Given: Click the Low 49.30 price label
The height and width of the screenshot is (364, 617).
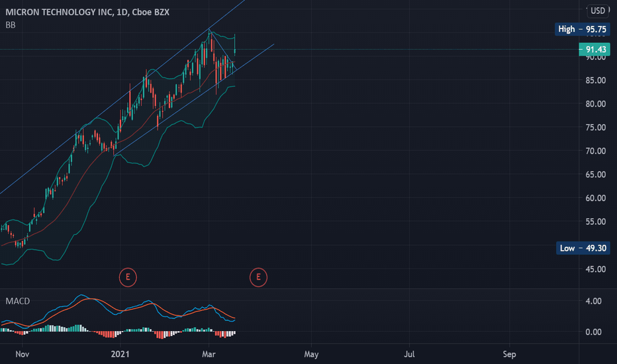Looking at the screenshot, I should click(583, 248).
